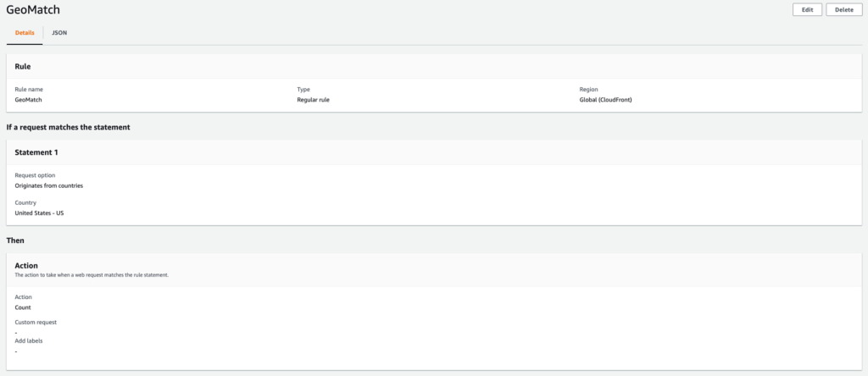Click 'Originates from countries' value
Image resolution: width=868 pixels, height=376 pixels.
48,185
